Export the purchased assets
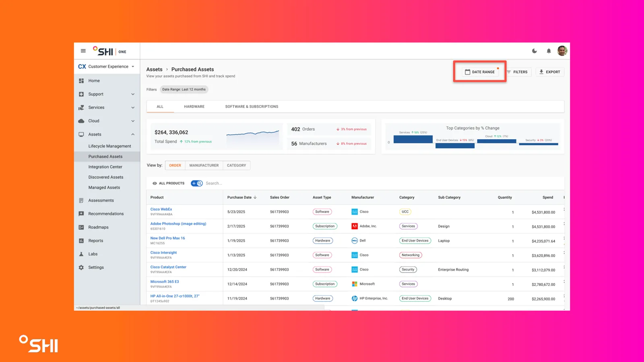The height and width of the screenshot is (362, 644). click(550, 72)
